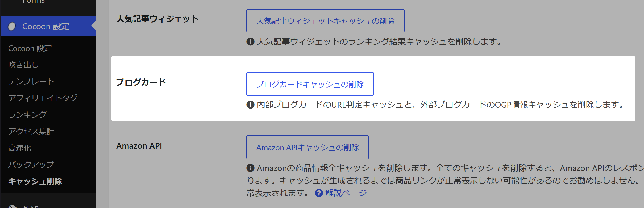Click the ブログカード section label

pos(141,82)
